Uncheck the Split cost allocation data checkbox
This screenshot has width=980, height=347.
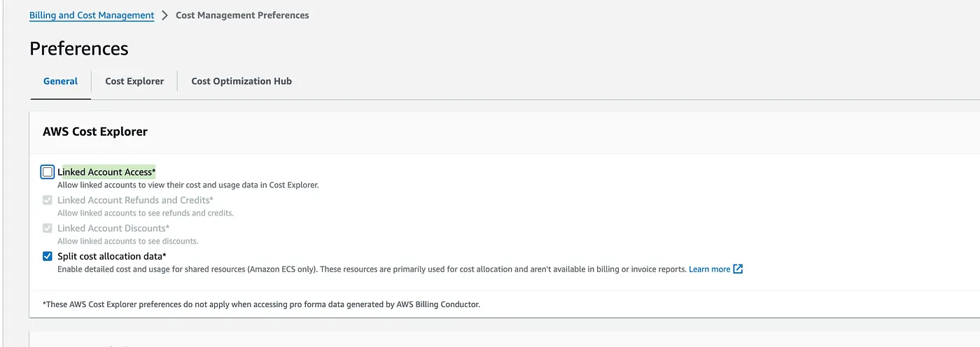pos(48,256)
